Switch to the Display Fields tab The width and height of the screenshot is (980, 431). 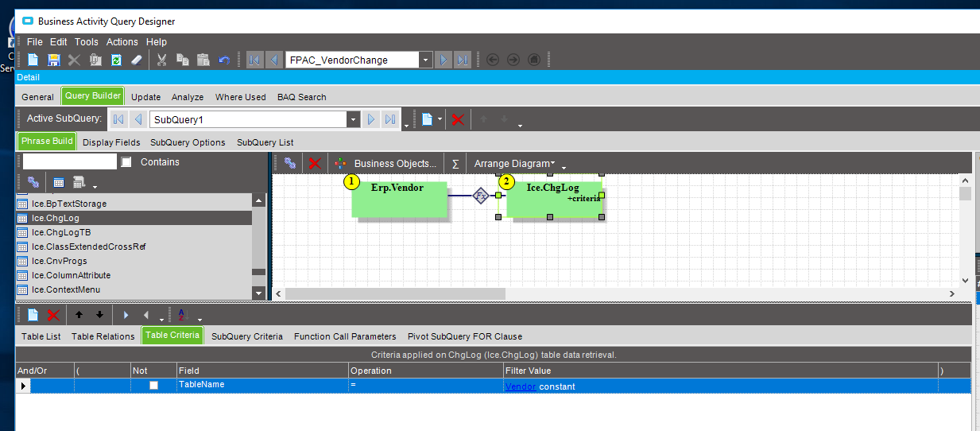111,142
